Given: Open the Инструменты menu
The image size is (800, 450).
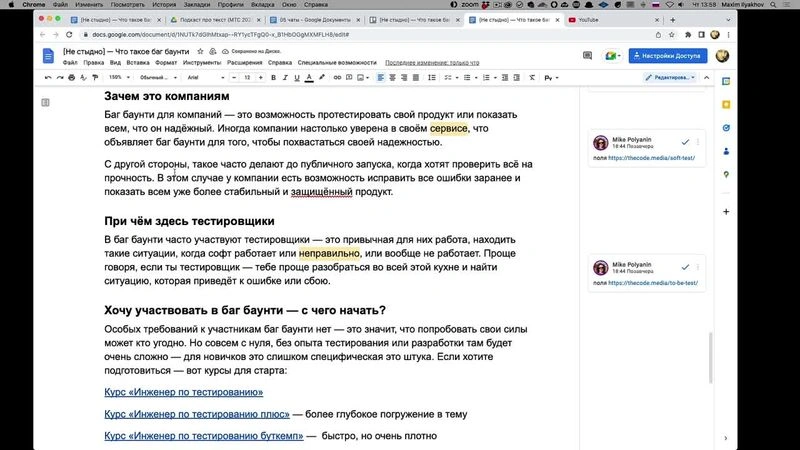Looking at the screenshot, I should (202, 63).
